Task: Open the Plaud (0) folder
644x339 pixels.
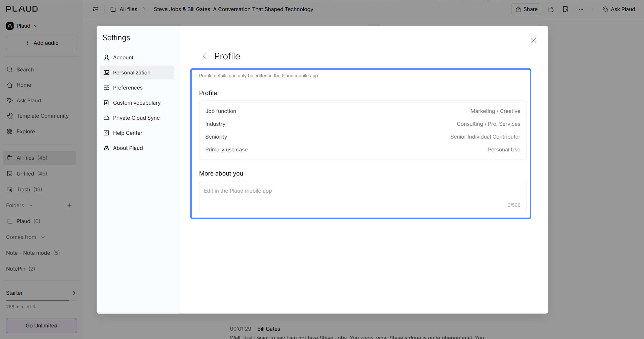Action: pyautogui.click(x=39, y=221)
